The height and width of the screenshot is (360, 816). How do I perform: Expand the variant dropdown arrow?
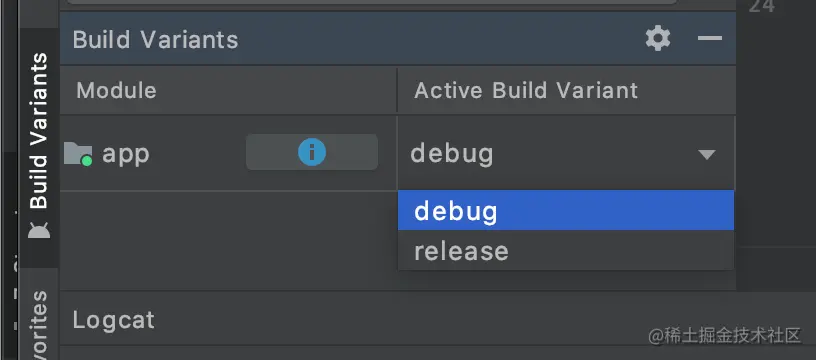tap(707, 155)
